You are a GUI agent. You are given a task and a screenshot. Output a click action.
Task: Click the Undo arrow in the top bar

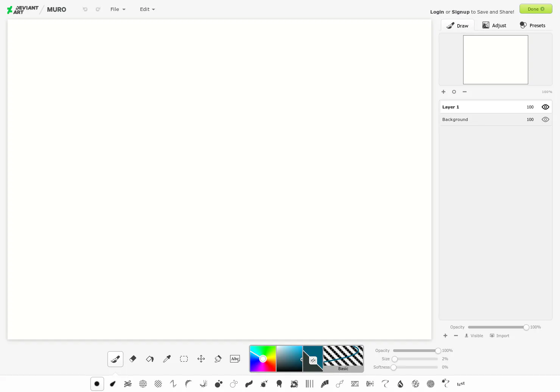[x=85, y=9]
